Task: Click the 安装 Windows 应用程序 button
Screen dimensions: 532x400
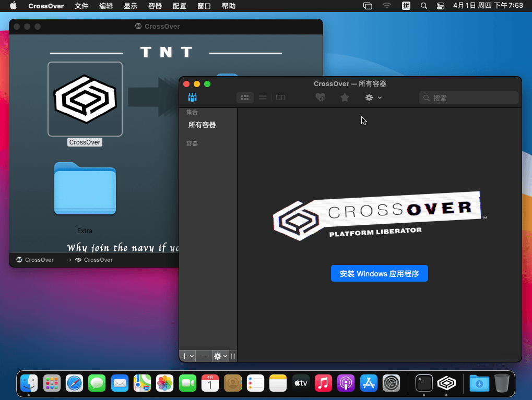Action: [380, 273]
